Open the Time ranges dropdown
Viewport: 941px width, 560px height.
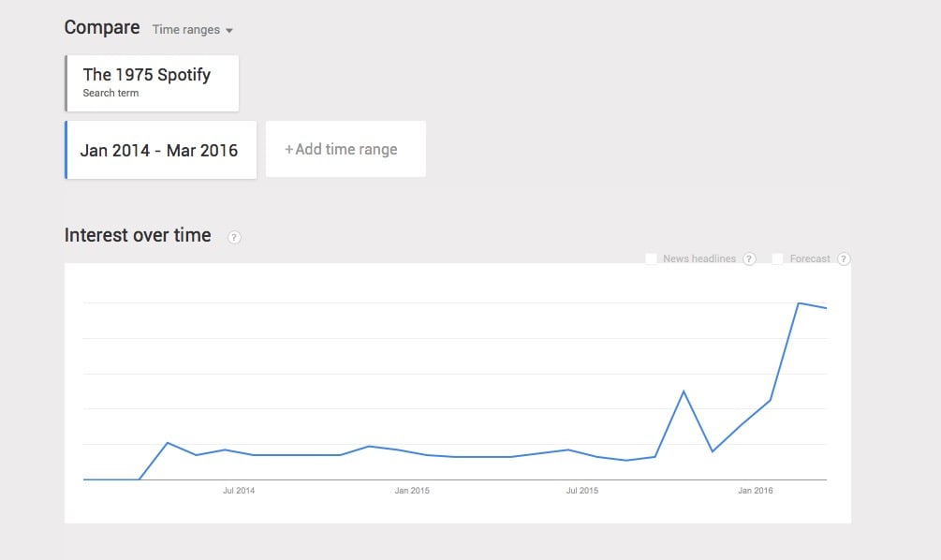[193, 30]
